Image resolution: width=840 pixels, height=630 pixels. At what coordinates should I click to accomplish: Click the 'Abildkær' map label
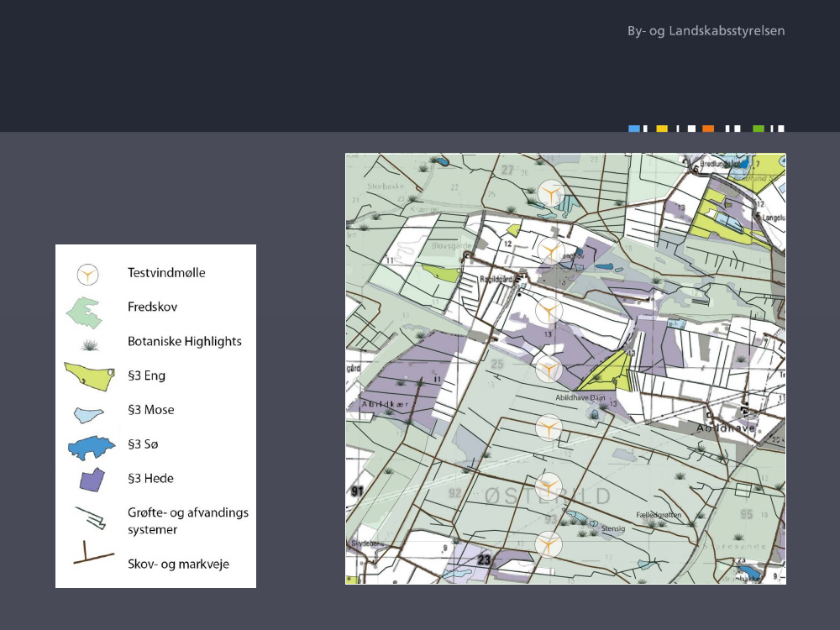[x=385, y=404]
